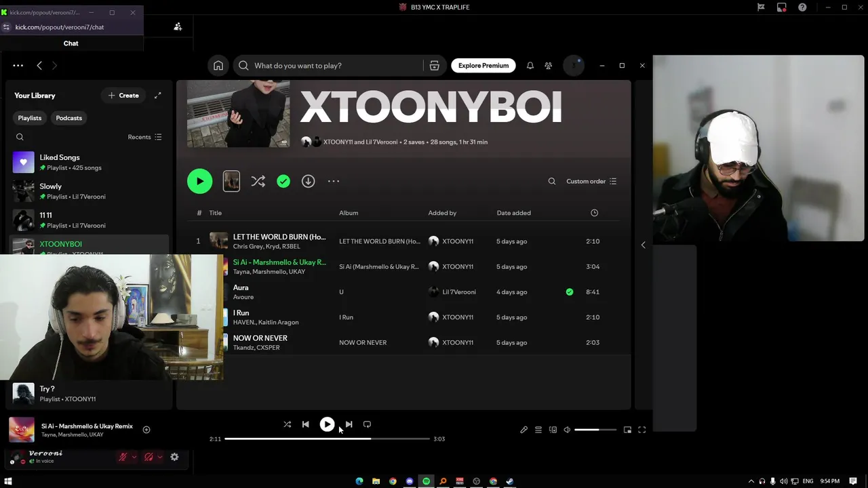Play the XTOONYBOI playlist with green button
The image size is (868, 488).
[x=199, y=181]
